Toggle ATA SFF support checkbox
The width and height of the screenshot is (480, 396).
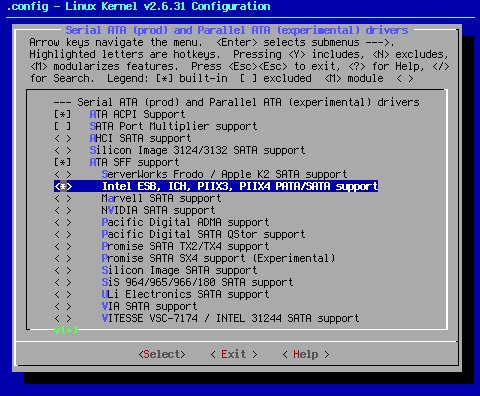pos(63,162)
